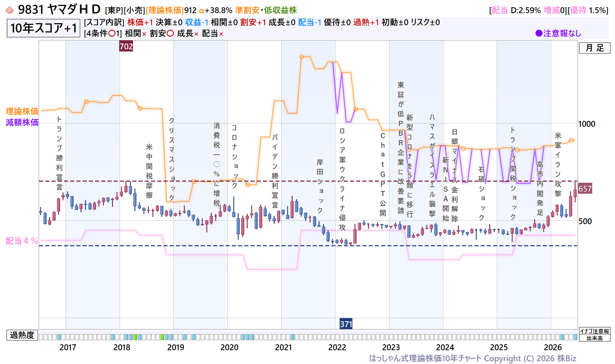Screen dimensions: 615x364
Task: Click the 500 price axis label
Action: pyautogui.click(x=585, y=221)
